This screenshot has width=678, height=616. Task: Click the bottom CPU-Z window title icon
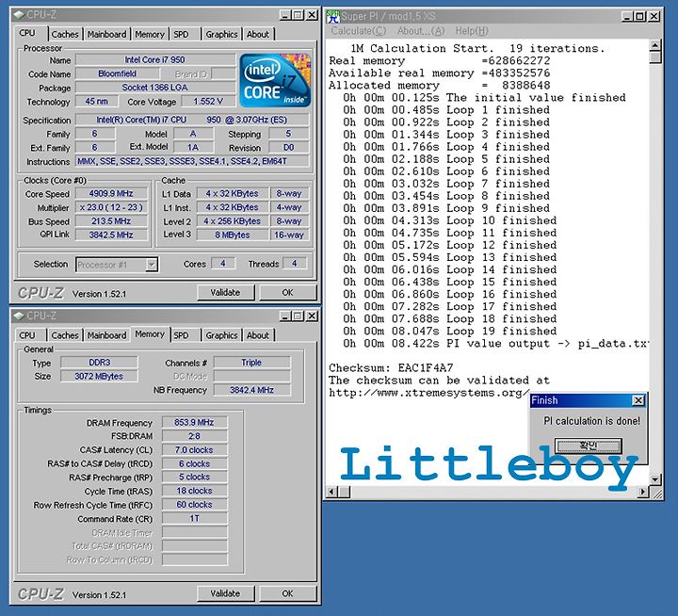(x=19, y=316)
